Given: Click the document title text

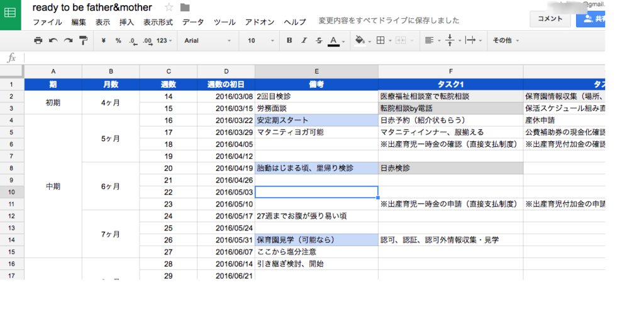Looking at the screenshot, I should [92, 8].
